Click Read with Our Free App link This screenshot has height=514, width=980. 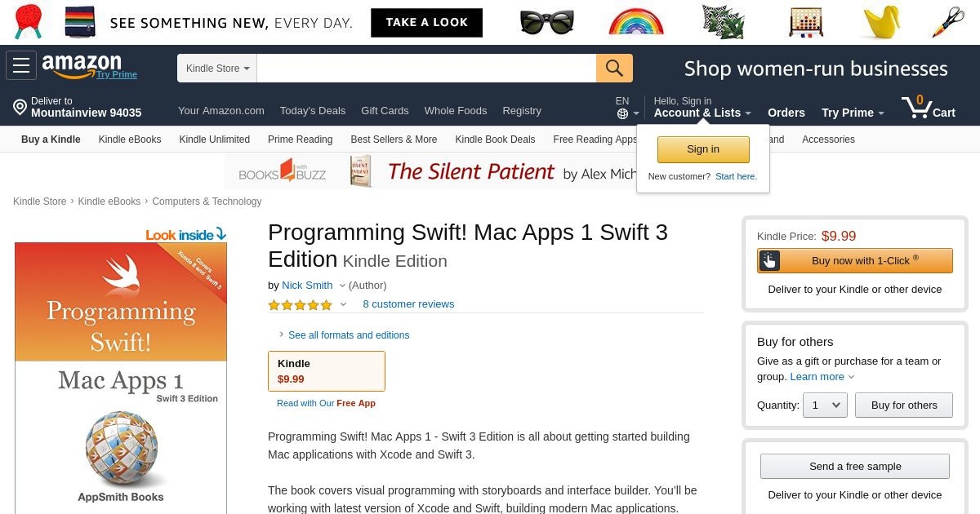(x=326, y=403)
